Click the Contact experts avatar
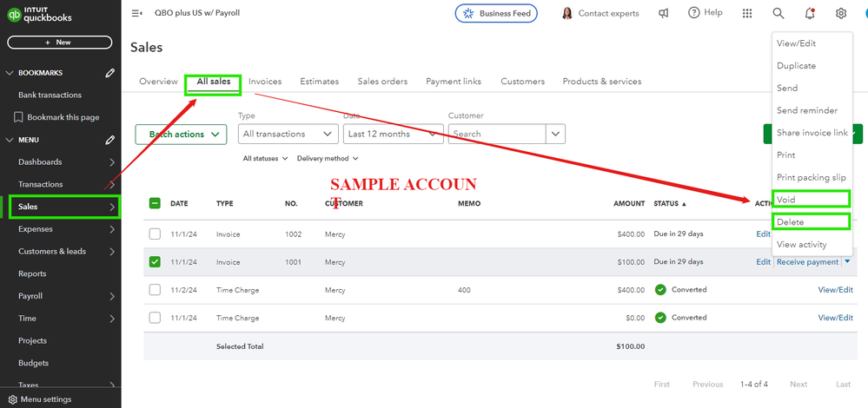Screen dimensions: 868x408 point(567,13)
